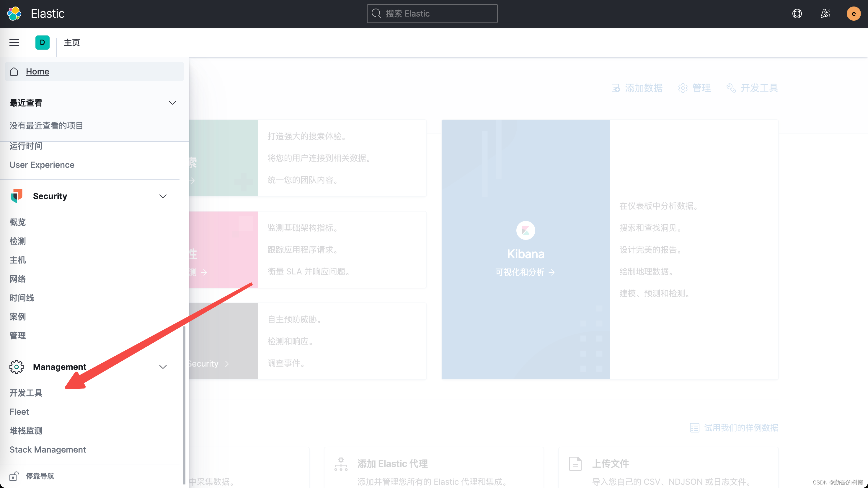Image resolution: width=868 pixels, height=488 pixels.
Task: Collapse the Management nav group
Action: (x=163, y=367)
